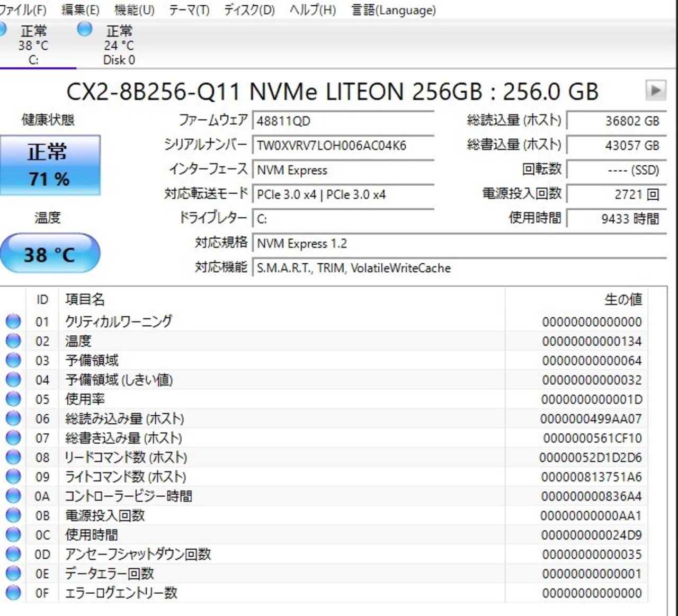The height and width of the screenshot is (616, 678).
Task: Select the 予備領域 (しきい値) row name
Action: (x=119, y=380)
